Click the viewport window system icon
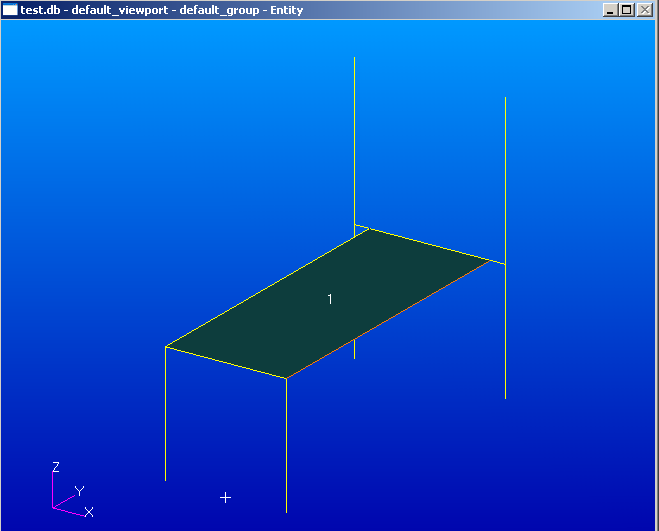Image resolution: width=659 pixels, height=531 pixels. pyautogui.click(x=10, y=10)
